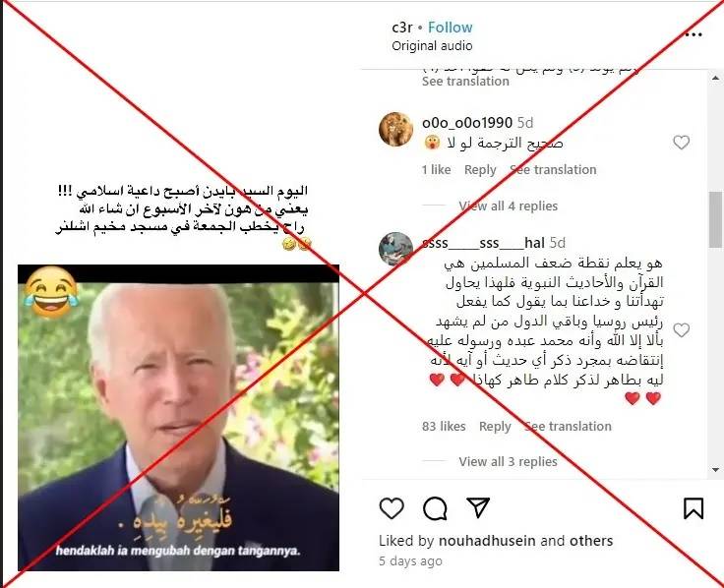Screen dimensions: 724x588
Task: Follow the c3r account
Action: point(451,28)
